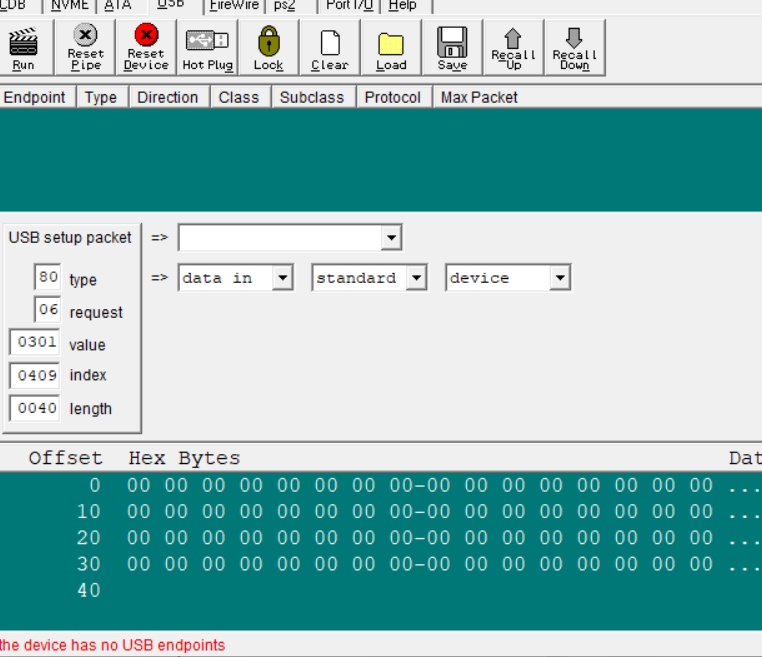Click the Save floppy disk icon

coord(452,48)
